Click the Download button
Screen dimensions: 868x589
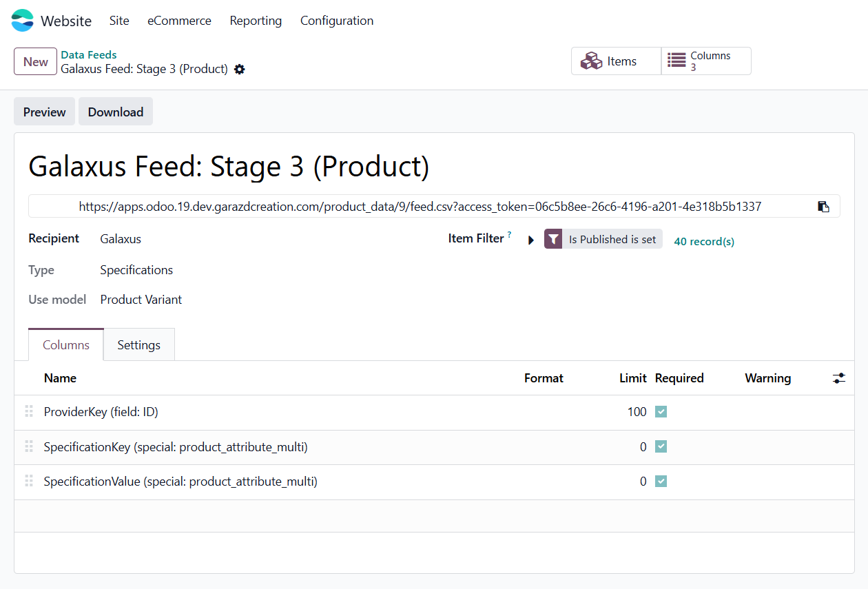click(x=116, y=112)
